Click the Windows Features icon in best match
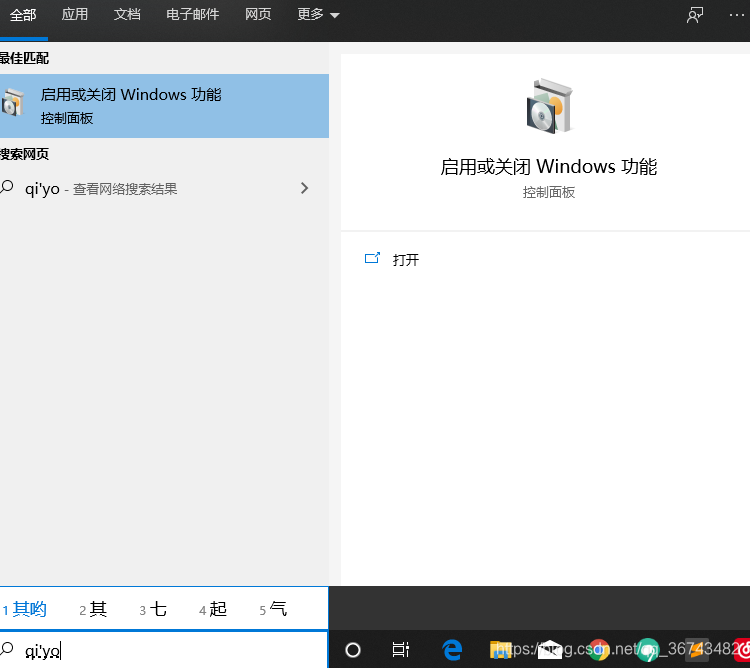750x668 pixels. tap(13, 103)
